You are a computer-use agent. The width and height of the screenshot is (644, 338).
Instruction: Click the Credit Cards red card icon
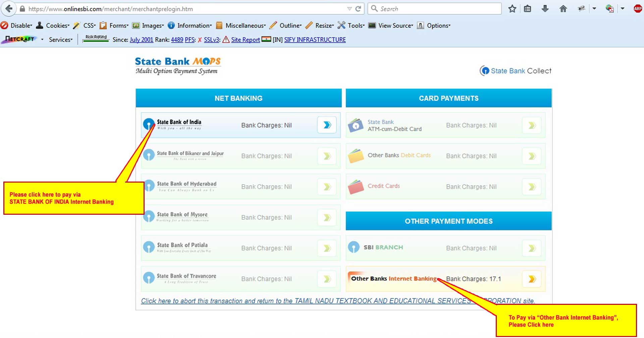356,187
